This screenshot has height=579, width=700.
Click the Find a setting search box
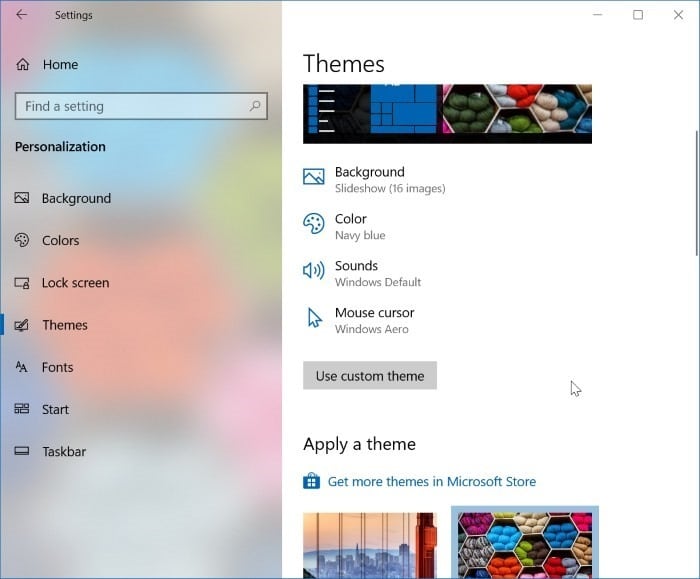tap(141, 106)
